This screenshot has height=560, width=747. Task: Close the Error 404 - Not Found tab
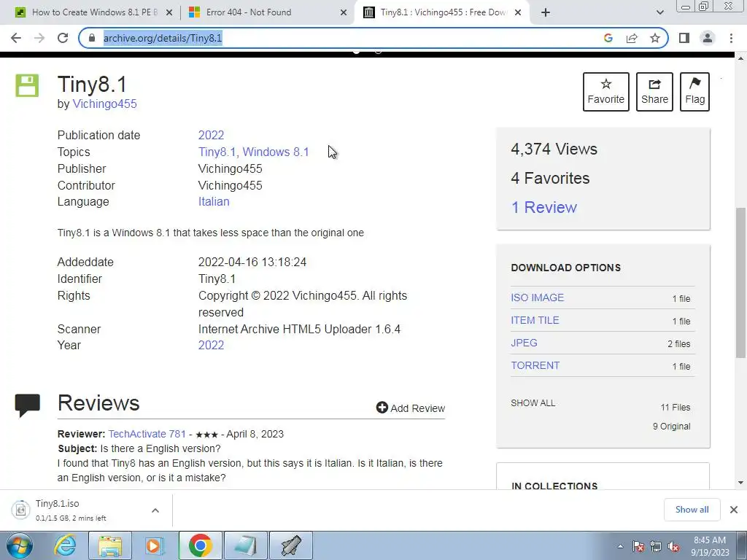[x=344, y=12]
